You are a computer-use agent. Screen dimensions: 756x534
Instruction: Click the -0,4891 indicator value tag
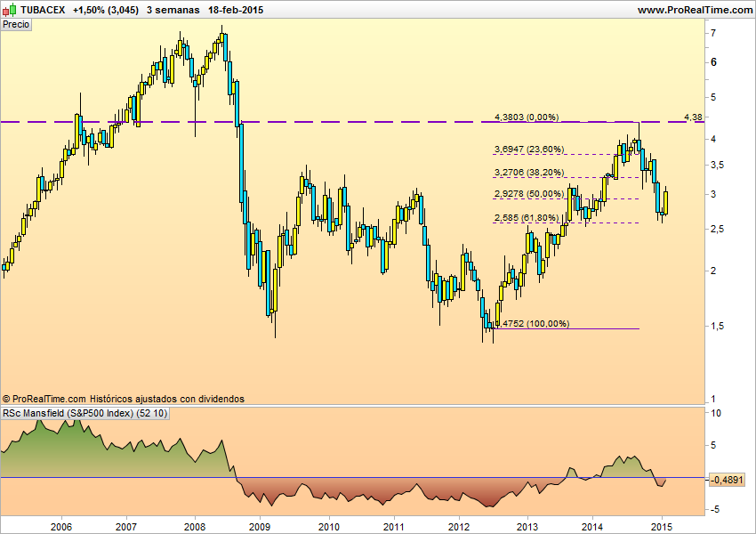(726, 479)
